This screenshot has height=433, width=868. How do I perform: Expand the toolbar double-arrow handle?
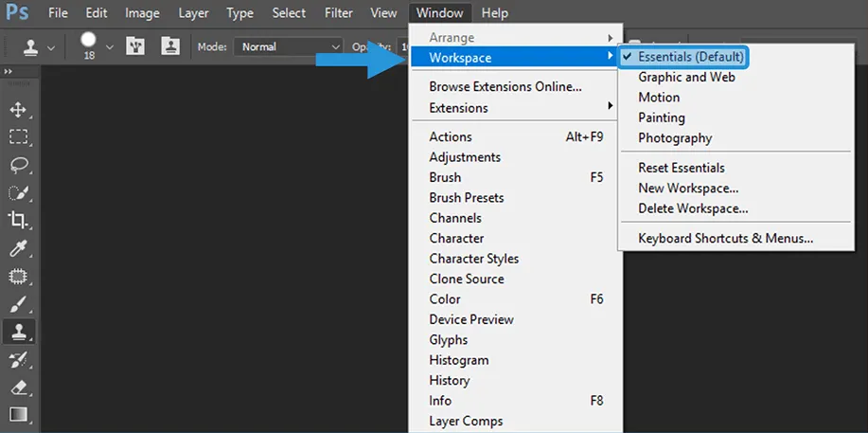tap(8, 72)
